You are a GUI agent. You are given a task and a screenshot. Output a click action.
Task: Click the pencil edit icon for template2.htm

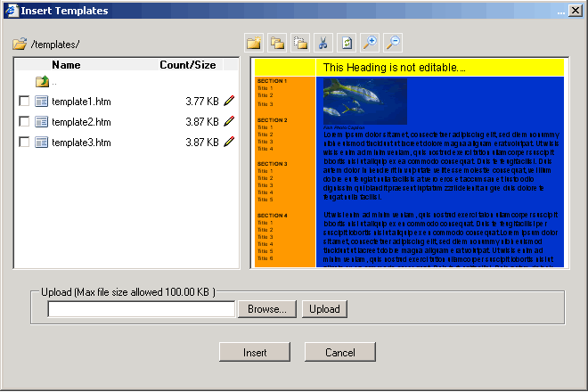point(229,121)
